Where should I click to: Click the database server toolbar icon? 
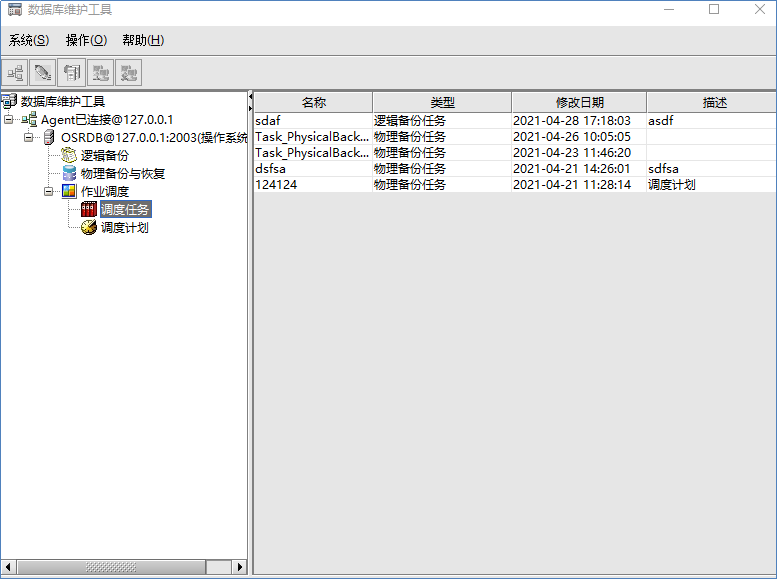(71, 73)
